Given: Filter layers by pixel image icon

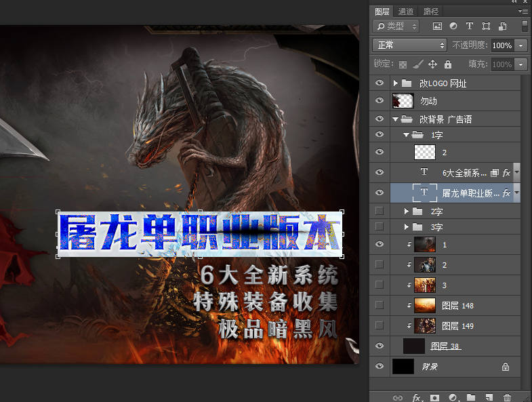Looking at the screenshot, I should pyautogui.click(x=437, y=26).
